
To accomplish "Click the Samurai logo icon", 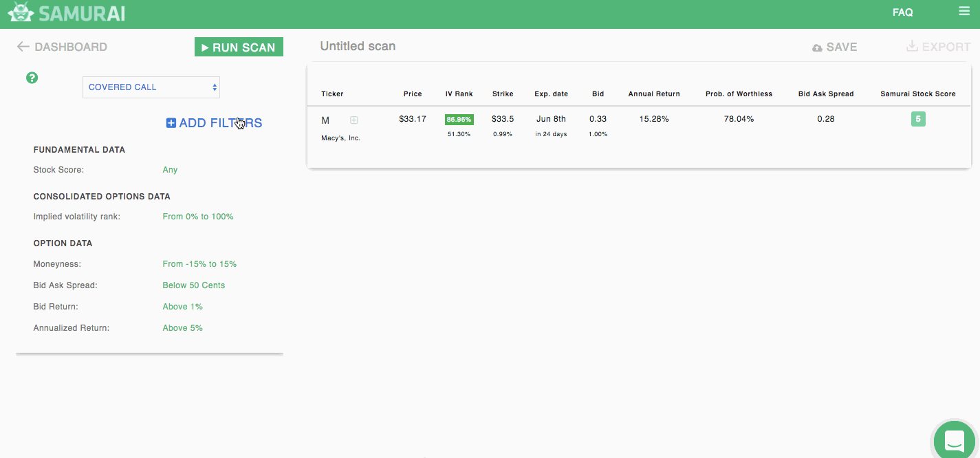I will [21, 13].
